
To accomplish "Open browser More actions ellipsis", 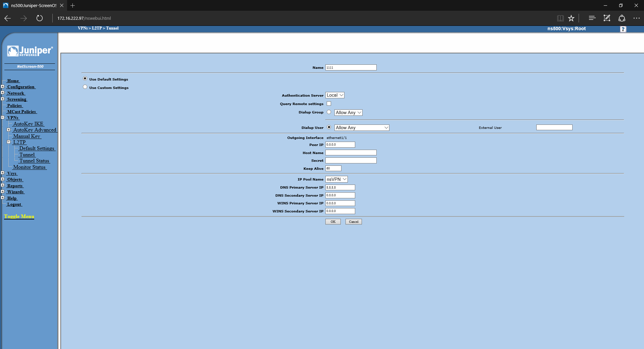I will [x=636, y=18].
